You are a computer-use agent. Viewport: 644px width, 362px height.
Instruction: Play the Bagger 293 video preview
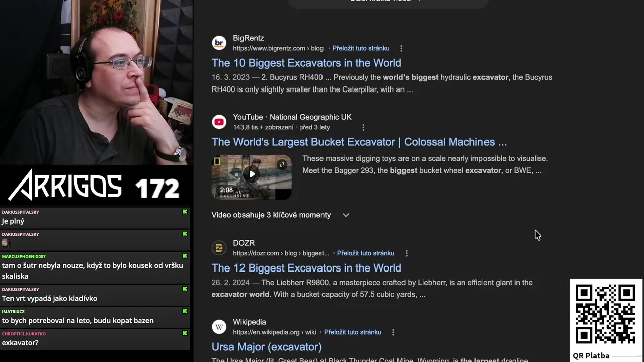pos(252,174)
